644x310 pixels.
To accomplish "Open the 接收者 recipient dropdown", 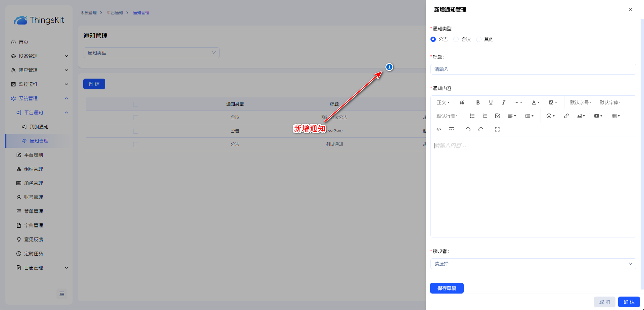I will (533, 264).
